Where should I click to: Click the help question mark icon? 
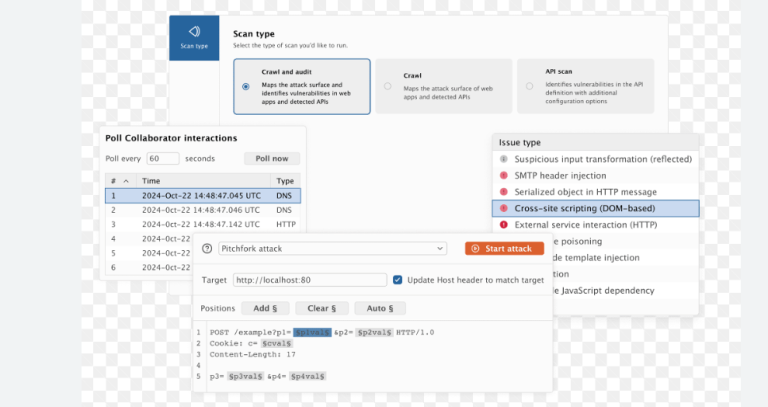(207, 248)
